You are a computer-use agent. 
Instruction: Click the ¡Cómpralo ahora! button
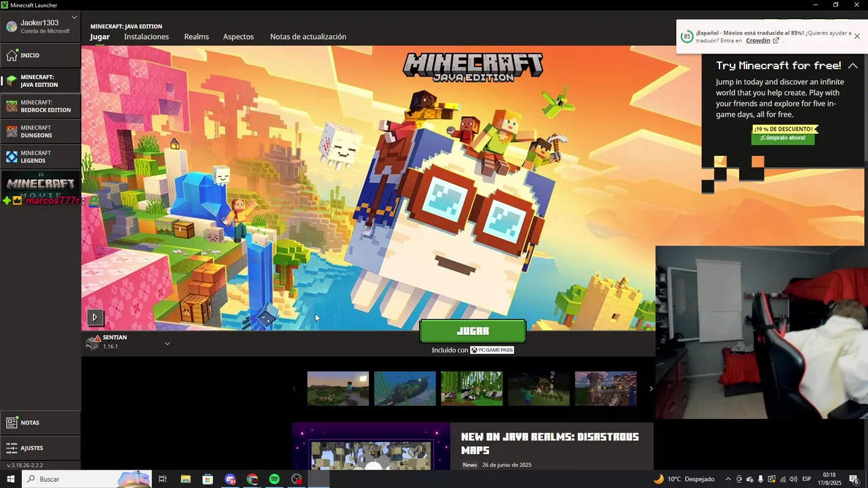click(x=783, y=138)
